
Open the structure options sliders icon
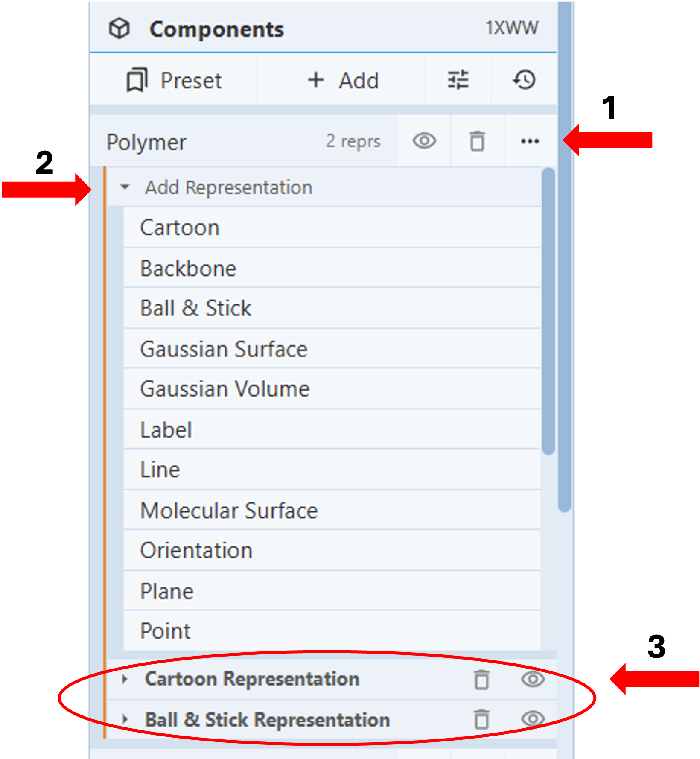click(458, 80)
